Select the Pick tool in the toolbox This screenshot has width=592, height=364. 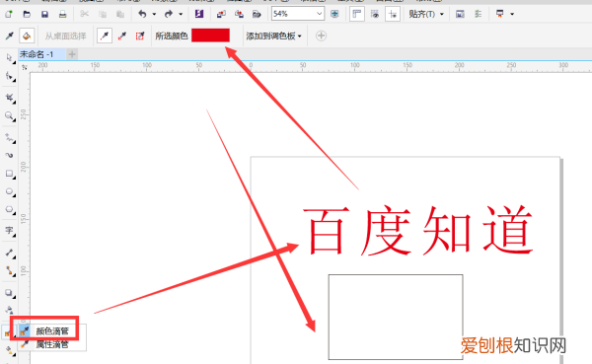tap(10, 58)
